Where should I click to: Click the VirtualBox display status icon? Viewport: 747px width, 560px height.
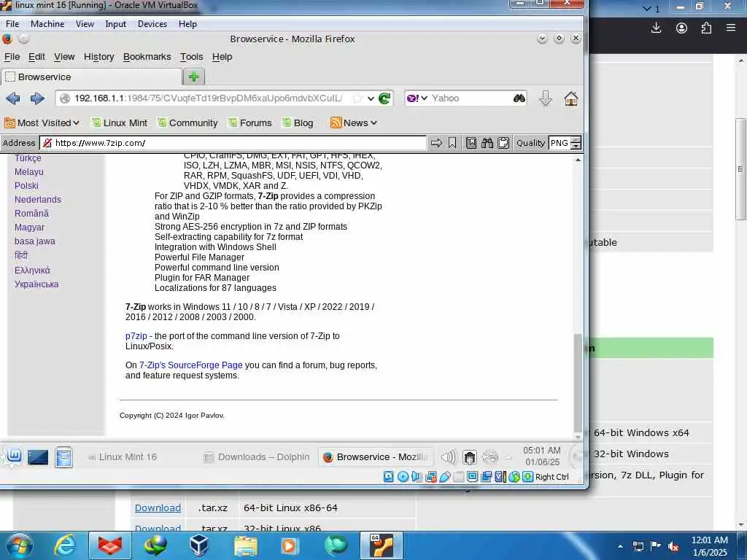(x=473, y=477)
